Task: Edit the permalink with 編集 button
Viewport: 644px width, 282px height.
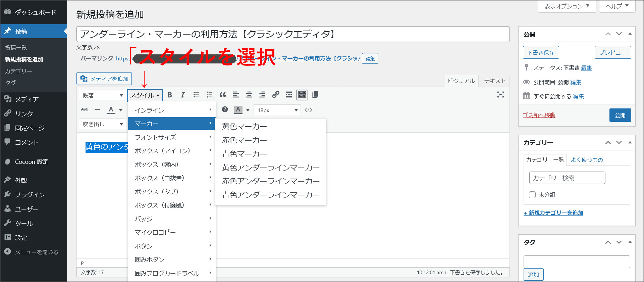Action: click(370, 58)
